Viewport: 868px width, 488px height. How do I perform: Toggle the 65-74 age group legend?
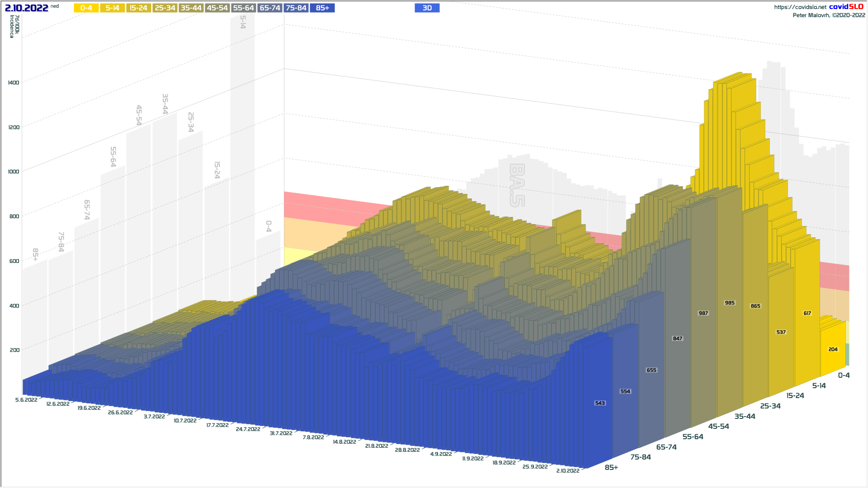270,8
